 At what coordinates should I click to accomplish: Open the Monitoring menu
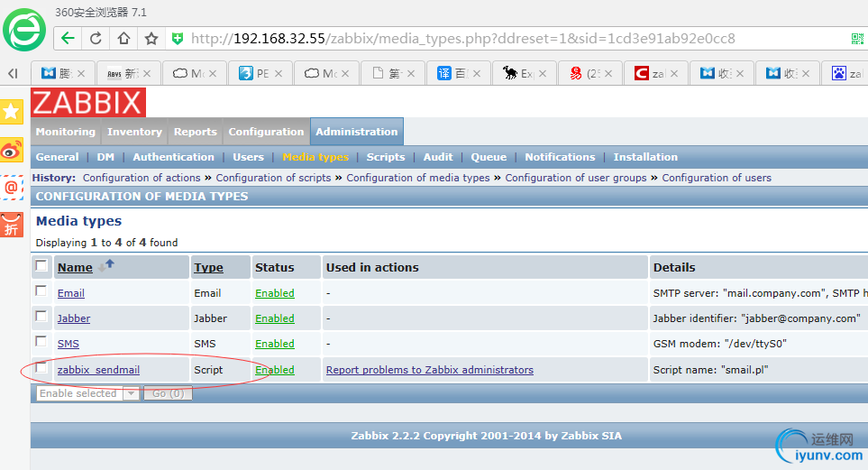tap(65, 132)
